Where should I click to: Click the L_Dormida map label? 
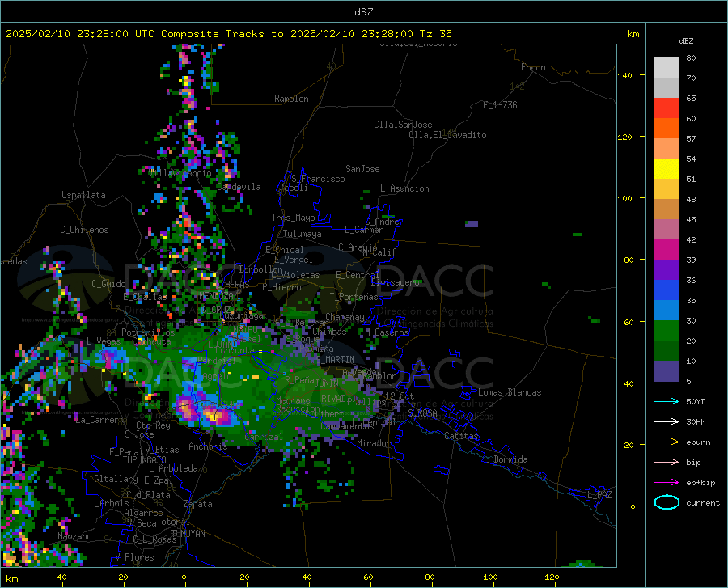click(505, 459)
